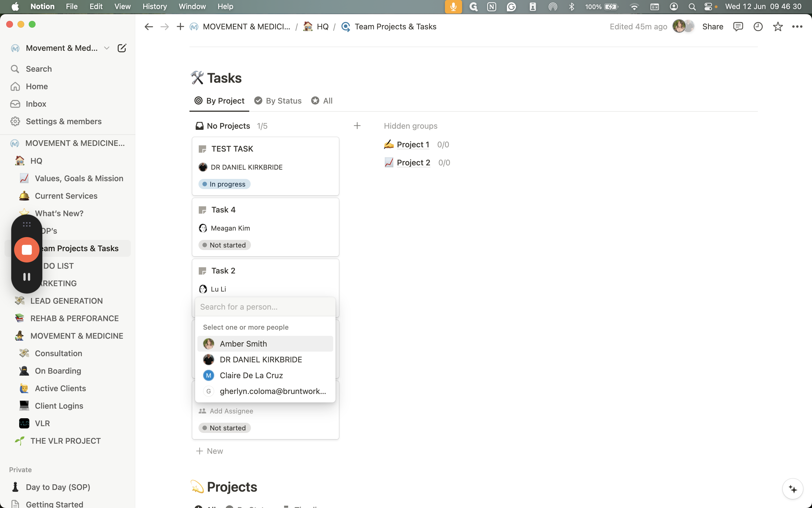
Task: Go to Home in the sidebar
Action: pyautogui.click(x=68, y=86)
